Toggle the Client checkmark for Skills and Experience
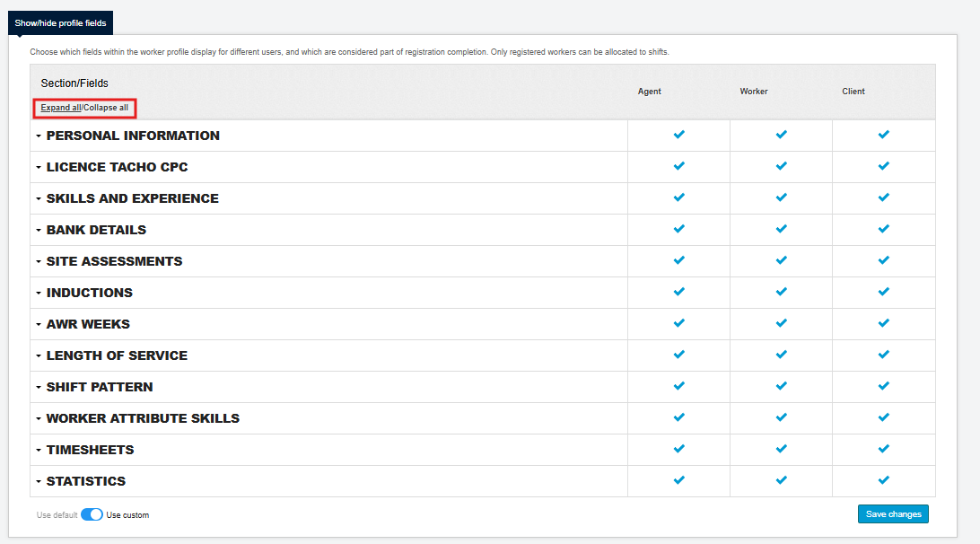980x544 pixels. (883, 197)
